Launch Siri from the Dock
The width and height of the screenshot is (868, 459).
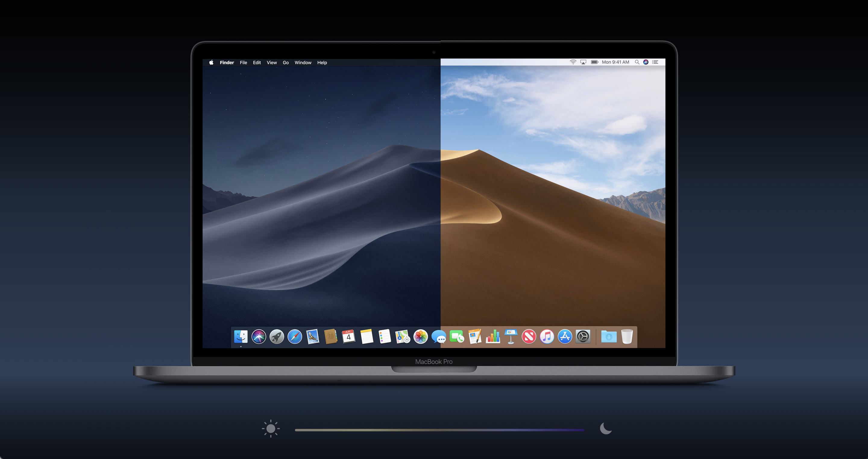pos(259,337)
